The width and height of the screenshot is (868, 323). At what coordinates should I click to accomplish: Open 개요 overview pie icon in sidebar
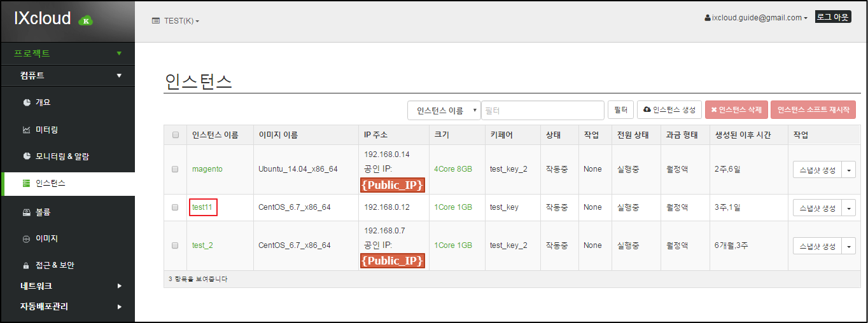[27, 102]
